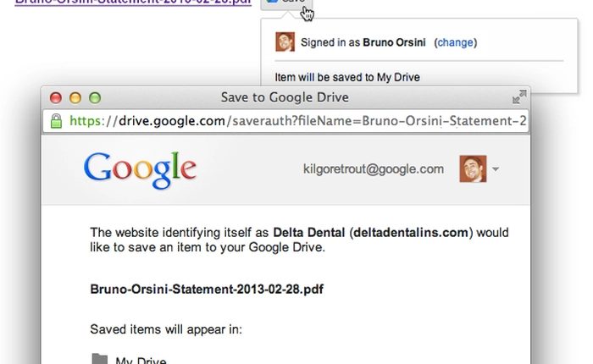The image size is (593, 364).
Task: Click the My Drive folder icon
Action: coord(100,359)
